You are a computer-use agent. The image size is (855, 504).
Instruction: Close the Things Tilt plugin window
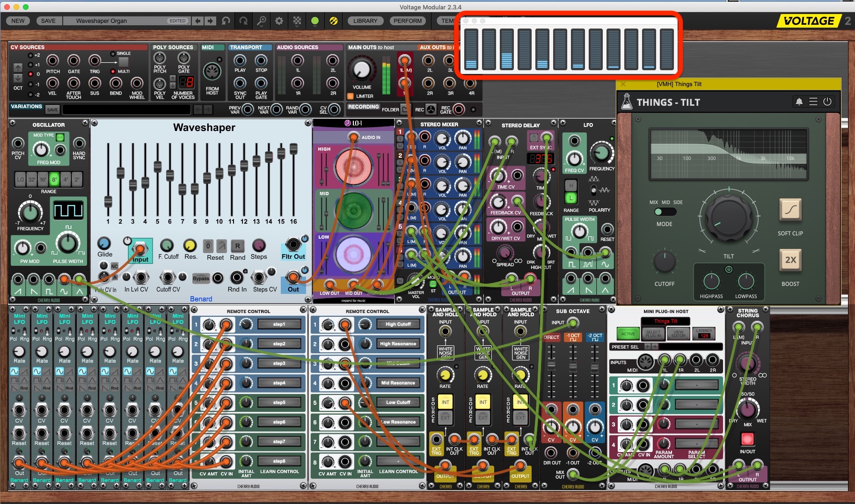622,84
